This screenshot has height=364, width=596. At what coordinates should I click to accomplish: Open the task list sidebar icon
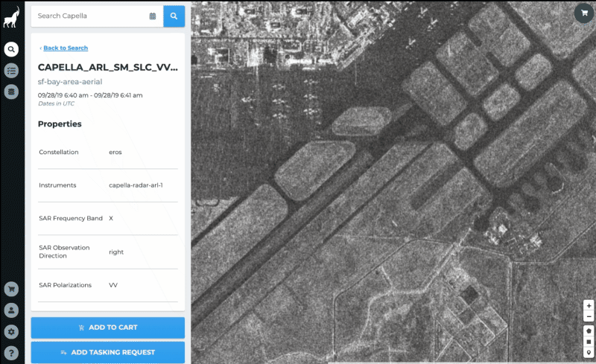(11, 70)
